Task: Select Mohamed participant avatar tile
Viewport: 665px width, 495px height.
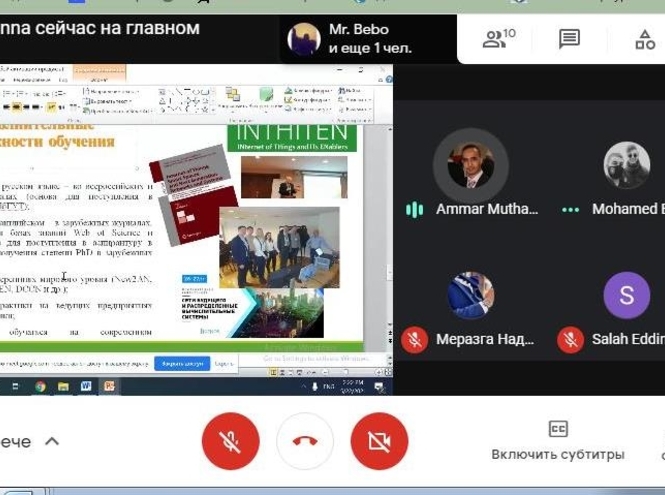Action: tap(626, 165)
